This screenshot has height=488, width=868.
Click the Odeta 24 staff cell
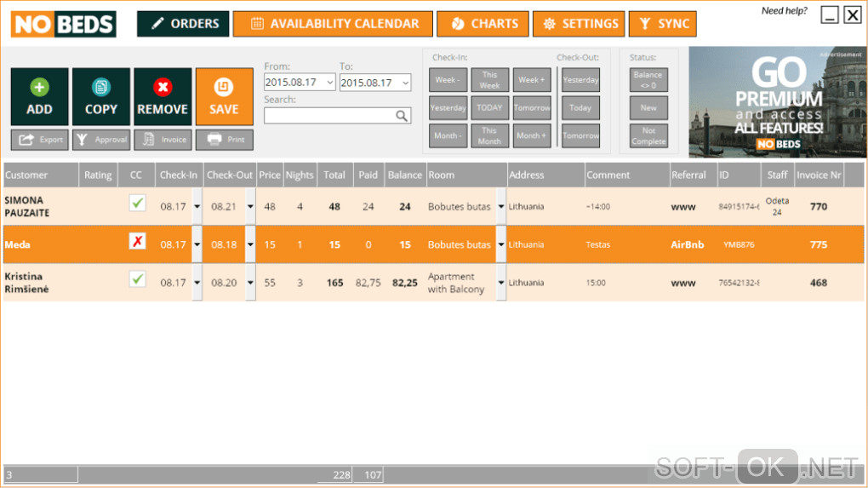coord(777,207)
